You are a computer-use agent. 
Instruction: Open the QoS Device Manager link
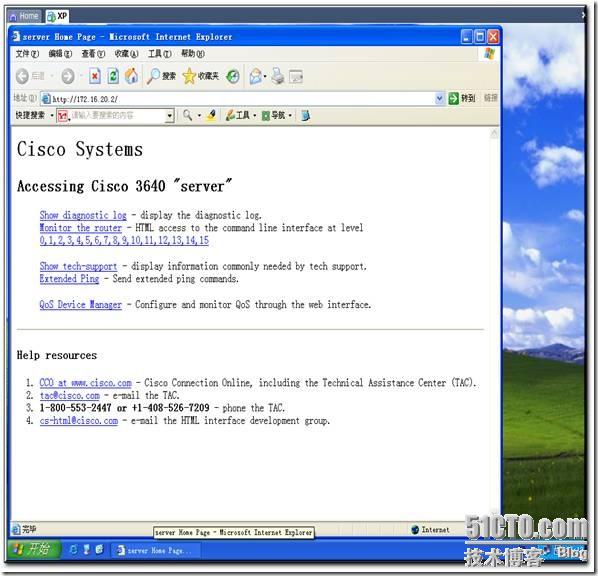pyautogui.click(x=80, y=304)
